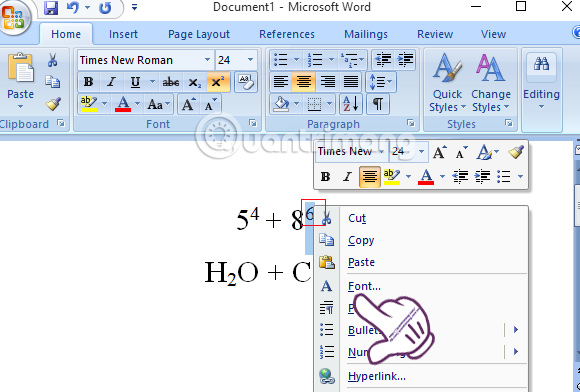This screenshot has height=392, width=580.
Task: Cut selection using the ribbon scissors icon
Action: 53,60
